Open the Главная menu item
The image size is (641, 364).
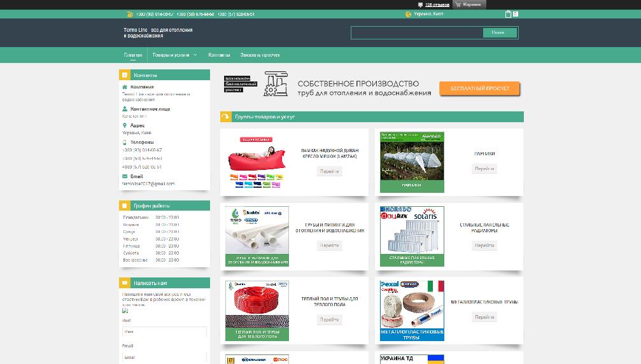point(133,55)
